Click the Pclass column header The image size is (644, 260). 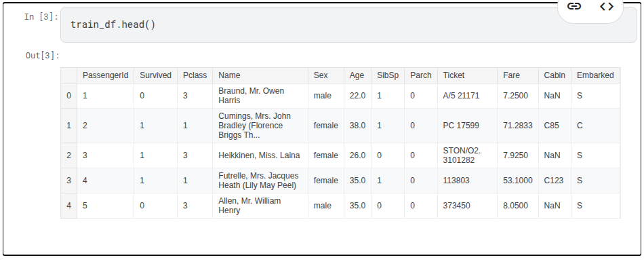coord(195,75)
